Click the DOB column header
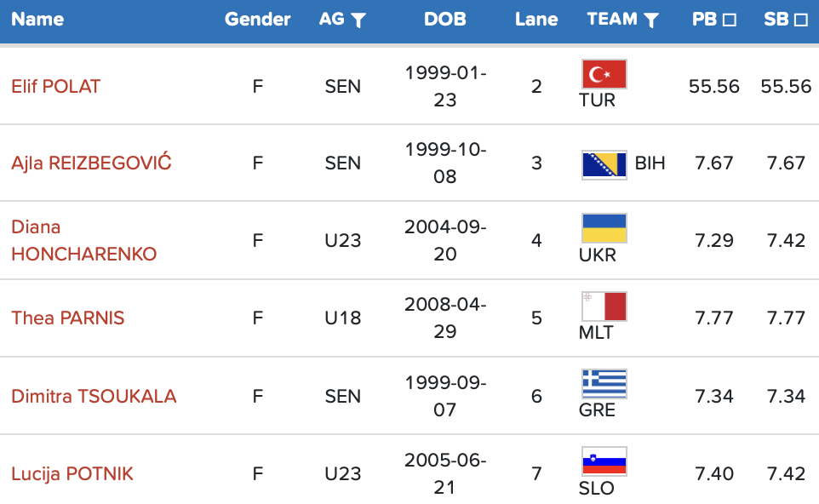The image size is (819, 504). (444, 20)
